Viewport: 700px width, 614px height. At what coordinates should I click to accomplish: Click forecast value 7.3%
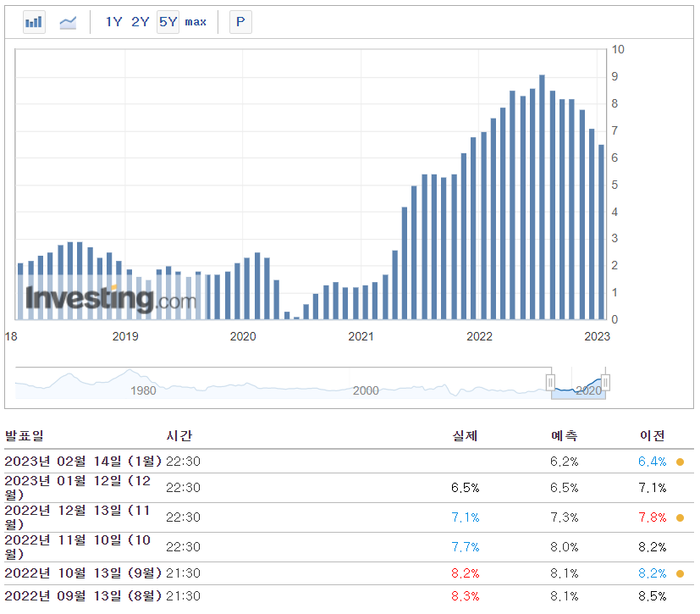(x=564, y=517)
